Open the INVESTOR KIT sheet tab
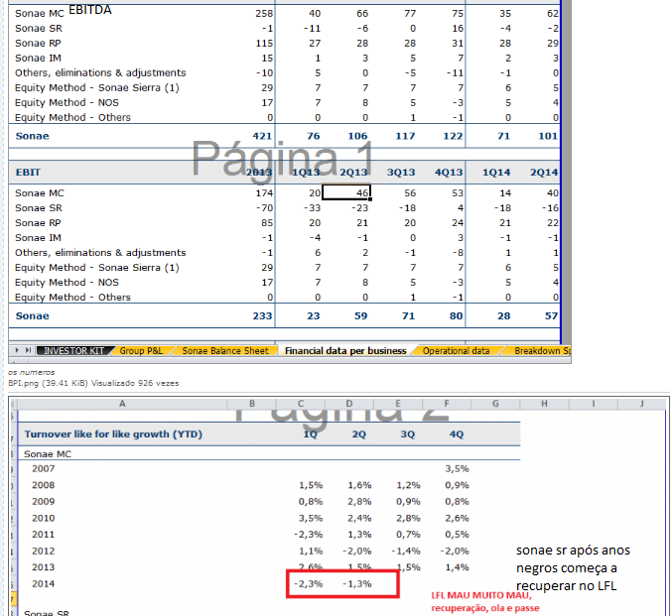The width and height of the screenshot is (672, 616). pyautogui.click(x=74, y=351)
